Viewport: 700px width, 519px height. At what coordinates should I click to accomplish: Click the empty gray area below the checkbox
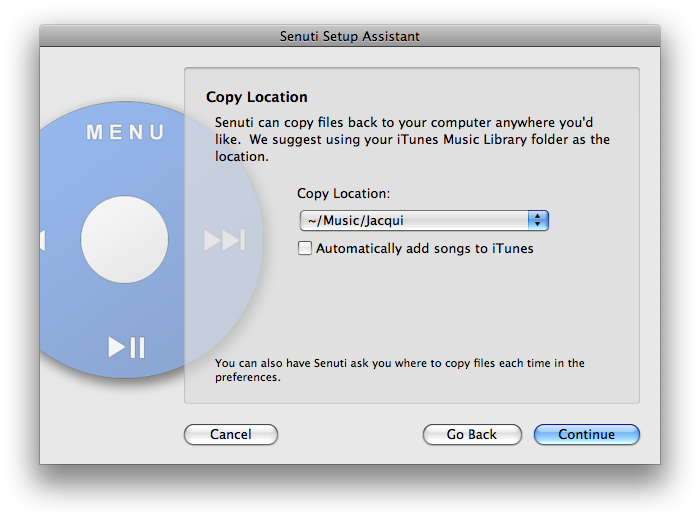pyautogui.click(x=420, y=305)
